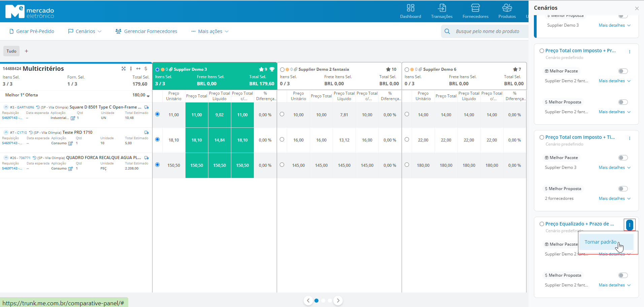Image resolution: width=644 pixels, height=307 pixels.
Task: Select first pagination dot
Action: 316,301
